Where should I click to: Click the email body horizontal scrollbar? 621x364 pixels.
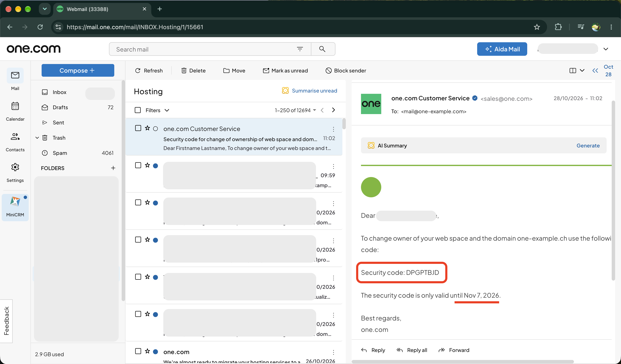pyautogui.click(x=463, y=361)
